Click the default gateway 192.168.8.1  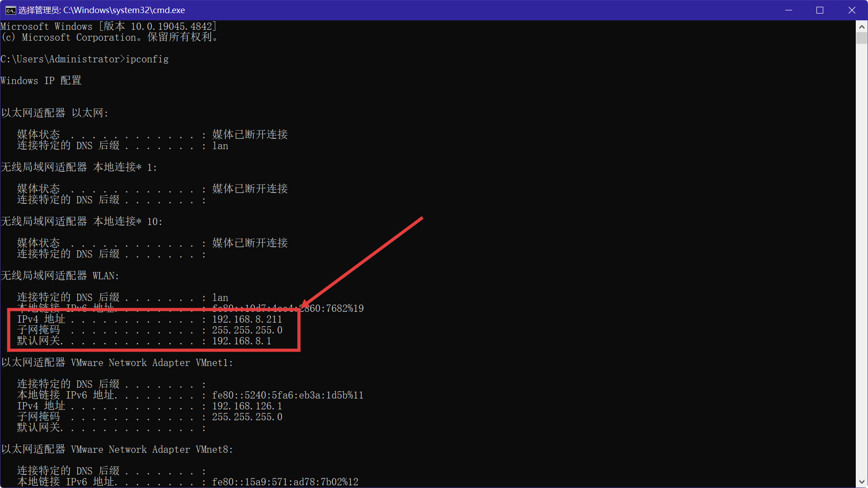point(242,341)
